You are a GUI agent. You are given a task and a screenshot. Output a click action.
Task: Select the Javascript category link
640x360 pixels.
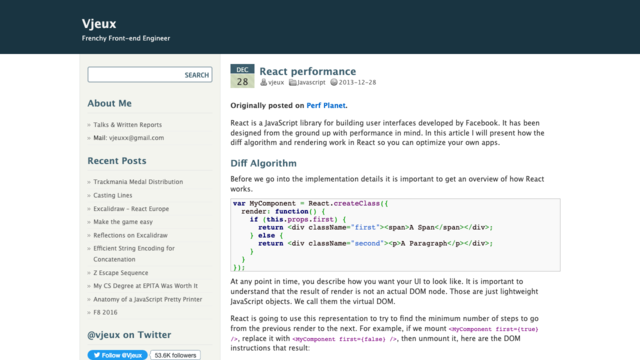[x=311, y=82]
